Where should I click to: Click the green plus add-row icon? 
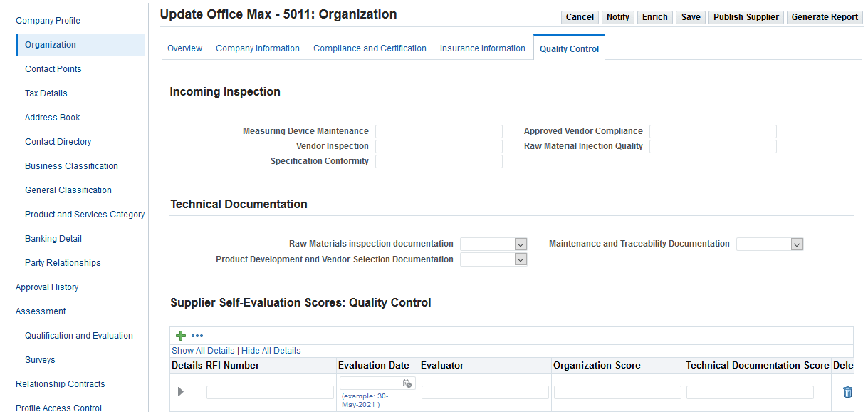[181, 336]
